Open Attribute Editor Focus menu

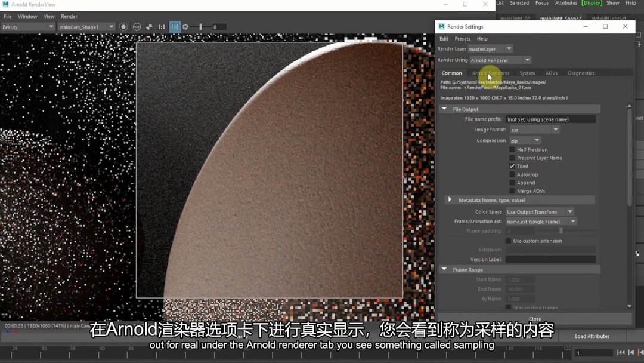point(541,3)
